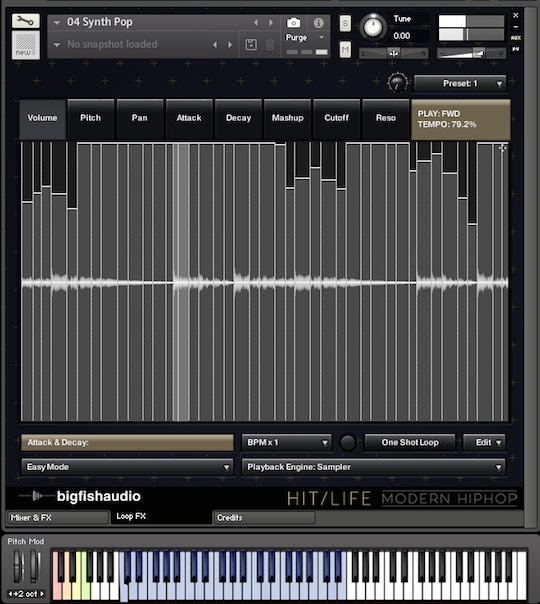Click the stereo pan slider
The image size is (540, 604).
tap(394, 54)
